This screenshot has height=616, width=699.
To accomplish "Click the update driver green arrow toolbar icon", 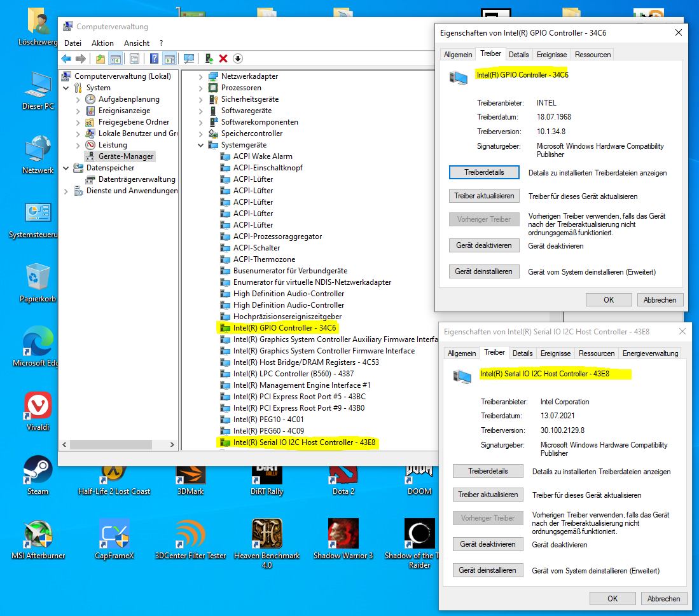I will pyautogui.click(x=209, y=58).
